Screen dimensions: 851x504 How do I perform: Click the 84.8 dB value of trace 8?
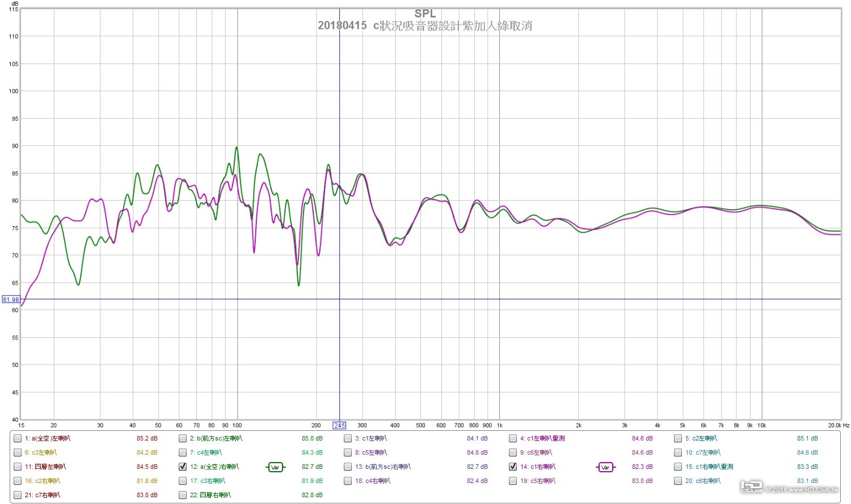pos(477,452)
